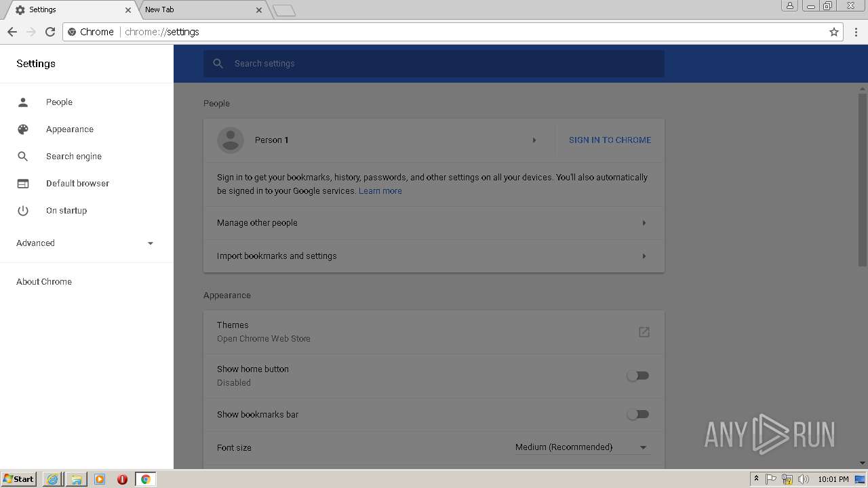The height and width of the screenshot is (488, 868).
Task: Click the site info Chrome icon in the address bar
Action: 72,32
